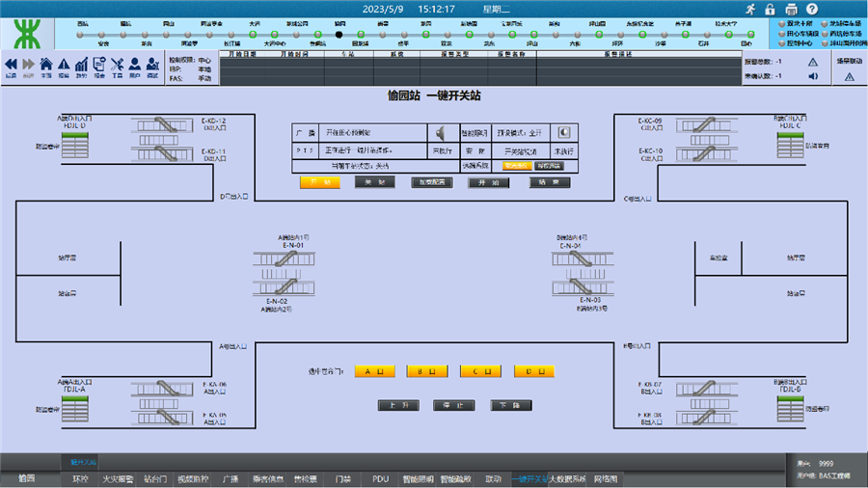This screenshot has height=488, width=868.
Task: Select escalator E-KC-10 icon
Action: (706, 153)
